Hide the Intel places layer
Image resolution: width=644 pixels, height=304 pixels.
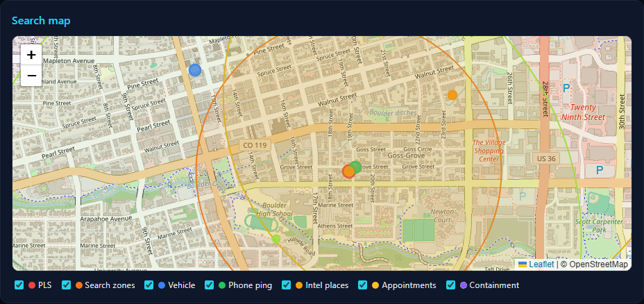pos(287,285)
